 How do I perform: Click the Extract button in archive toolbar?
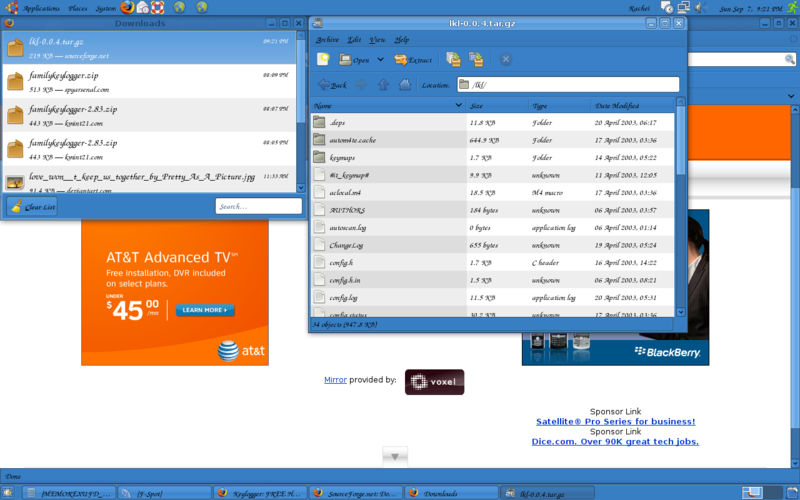point(413,60)
